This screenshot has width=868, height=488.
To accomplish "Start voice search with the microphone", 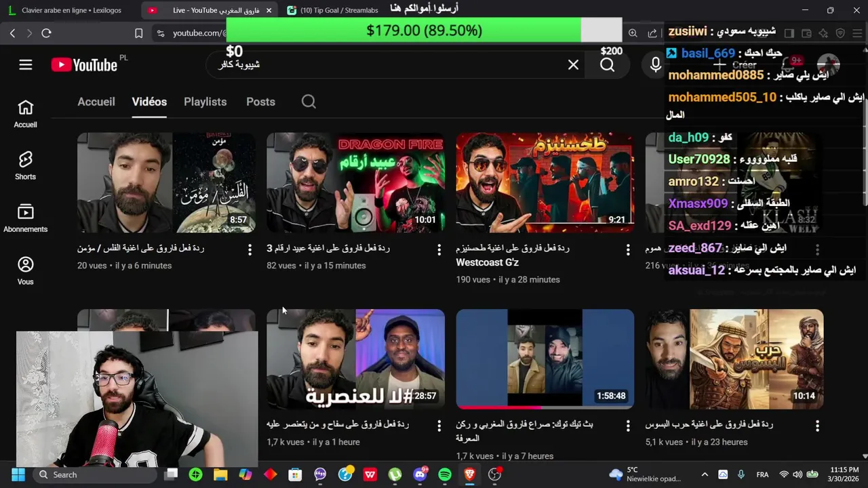I will pyautogui.click(x=655, y=64).
